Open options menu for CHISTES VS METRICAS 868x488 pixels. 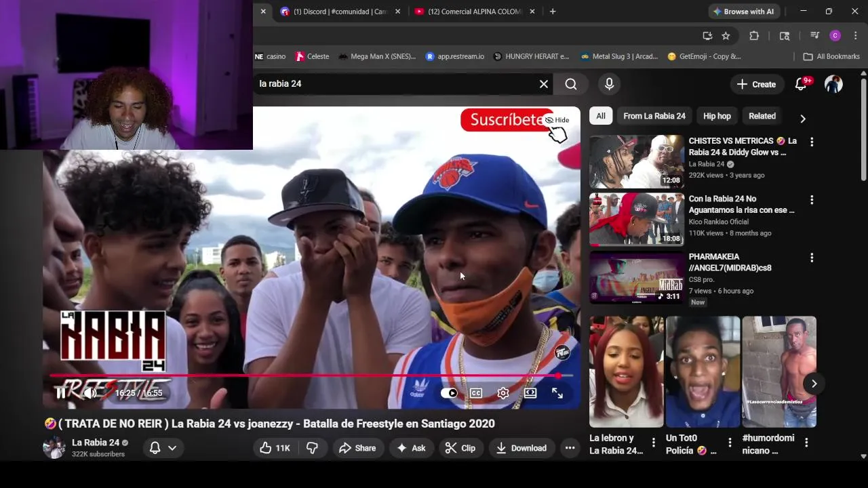click(812, 142)
